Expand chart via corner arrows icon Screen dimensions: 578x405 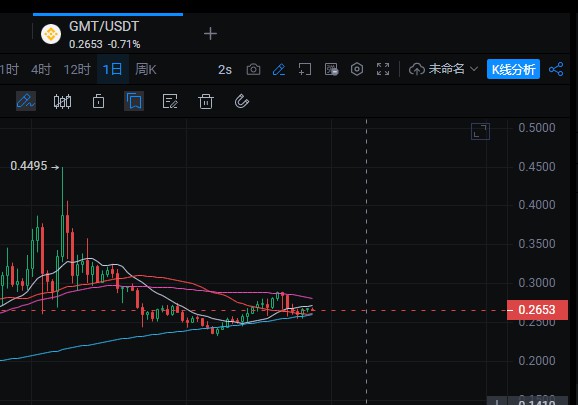coord(480,132)
